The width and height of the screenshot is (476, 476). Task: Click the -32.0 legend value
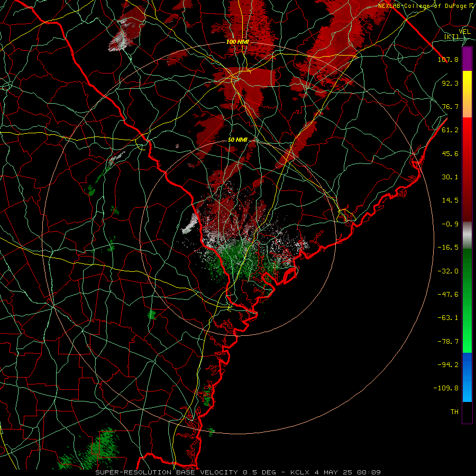tap(448, 271)
